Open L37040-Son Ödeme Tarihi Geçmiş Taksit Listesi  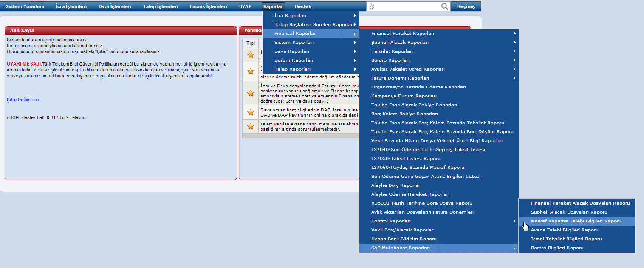pos(439,150)
